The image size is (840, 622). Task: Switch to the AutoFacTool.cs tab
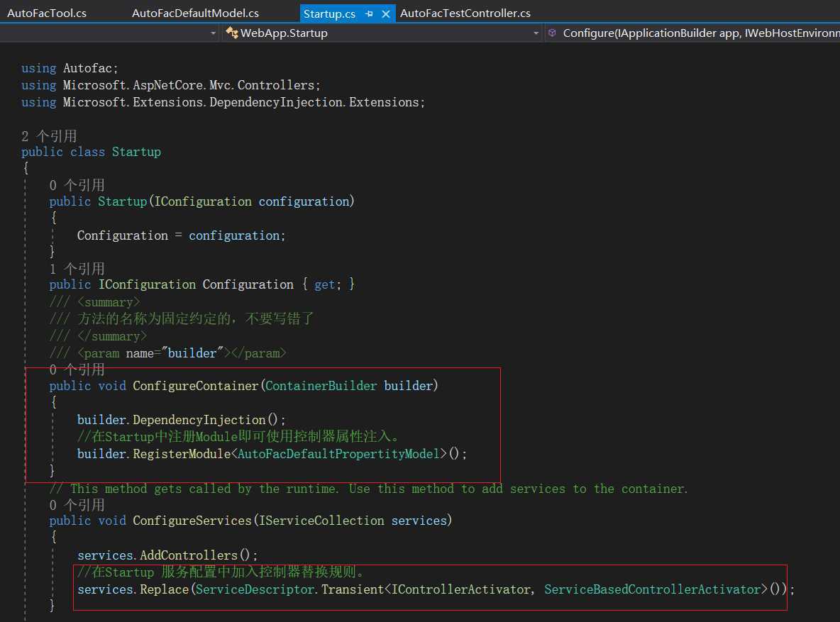(47, 13)
